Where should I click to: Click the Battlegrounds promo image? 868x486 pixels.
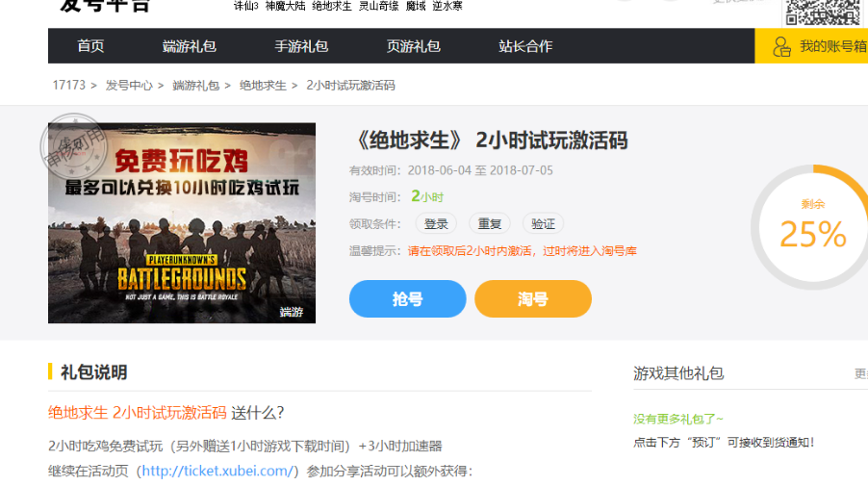click(x=182, y=223)
